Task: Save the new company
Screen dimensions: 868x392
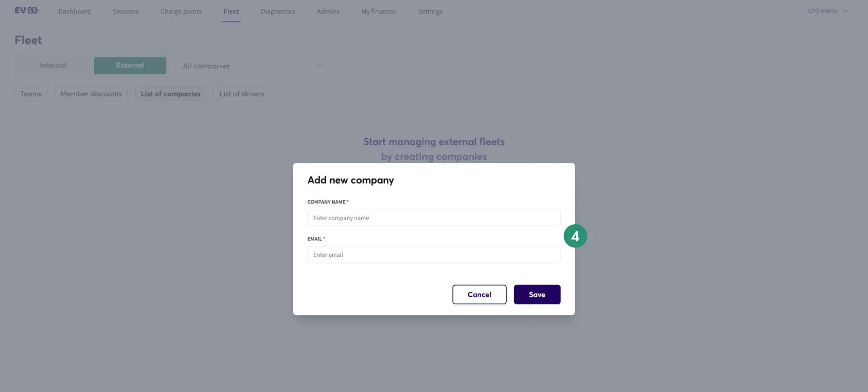Action: 537,294
